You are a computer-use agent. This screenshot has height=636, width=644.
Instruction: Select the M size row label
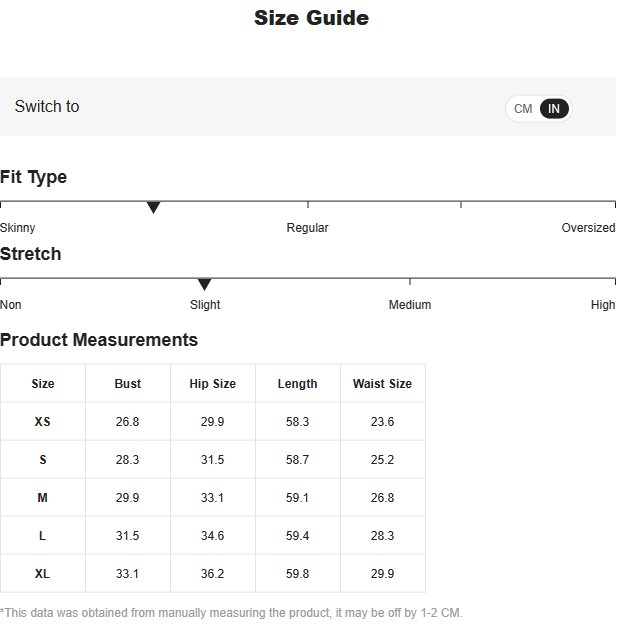point(43,498)
